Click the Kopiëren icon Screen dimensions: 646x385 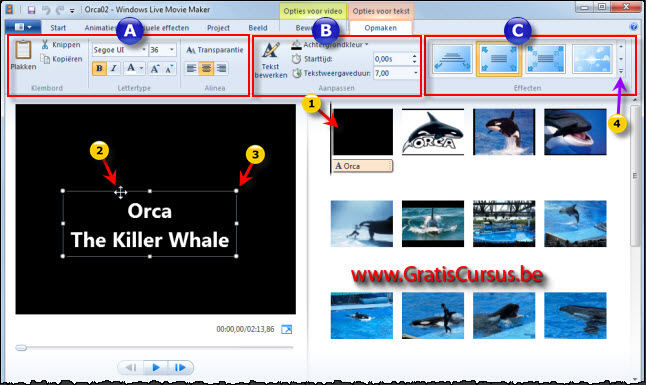pyautogui.click(x=45, y=59)
